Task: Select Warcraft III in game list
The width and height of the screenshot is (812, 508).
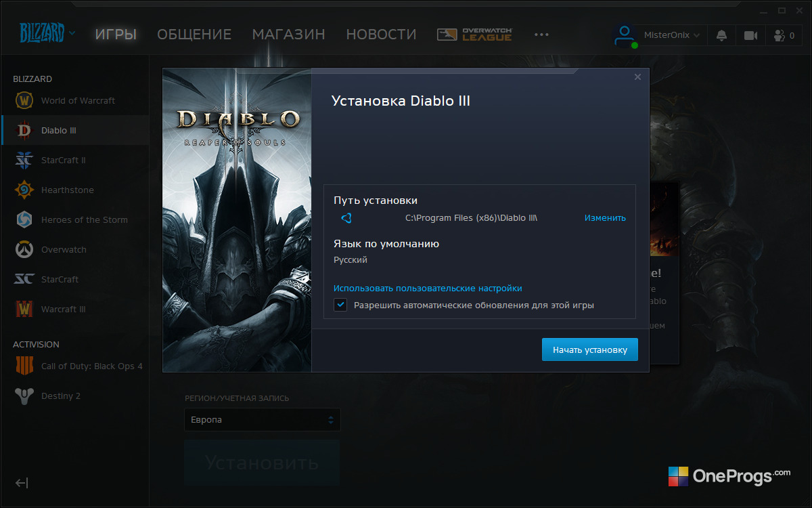Action: click(74, 309)
